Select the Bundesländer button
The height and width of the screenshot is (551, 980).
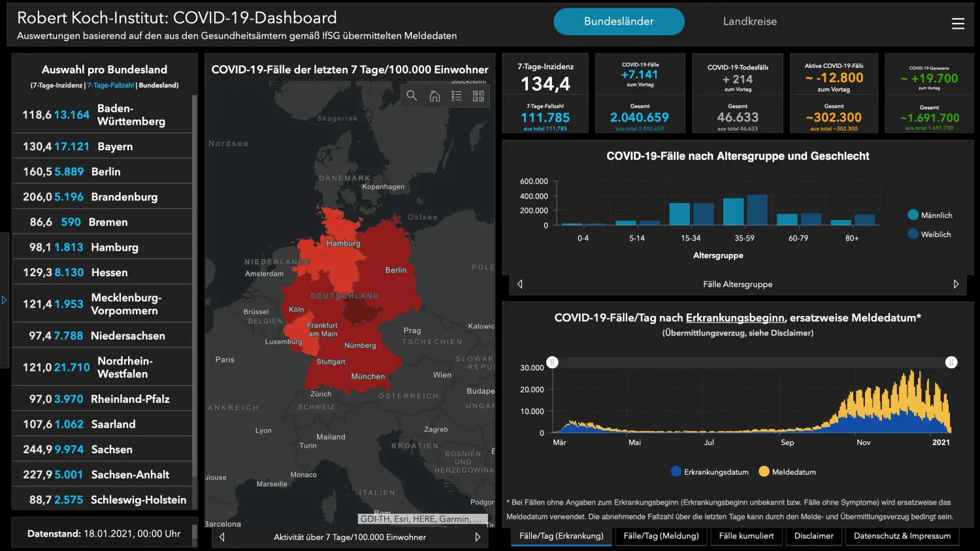click(x=619, y=22)
